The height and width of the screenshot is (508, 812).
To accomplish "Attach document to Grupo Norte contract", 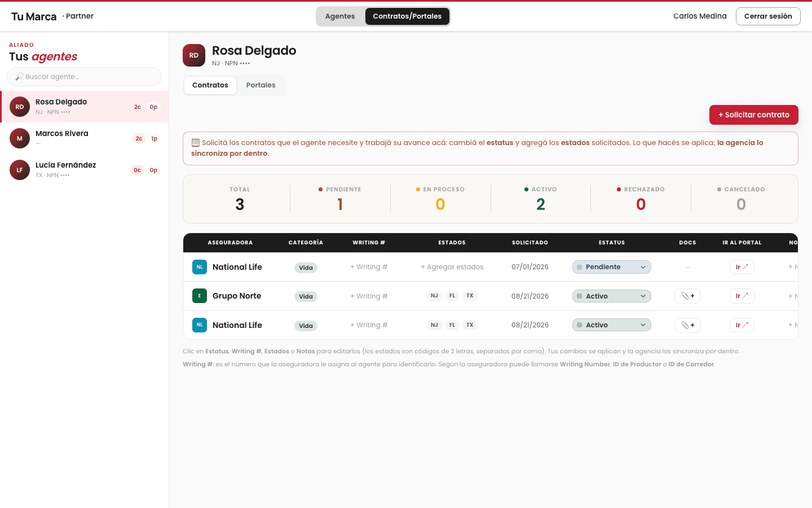I will click(x=687, y=296).
